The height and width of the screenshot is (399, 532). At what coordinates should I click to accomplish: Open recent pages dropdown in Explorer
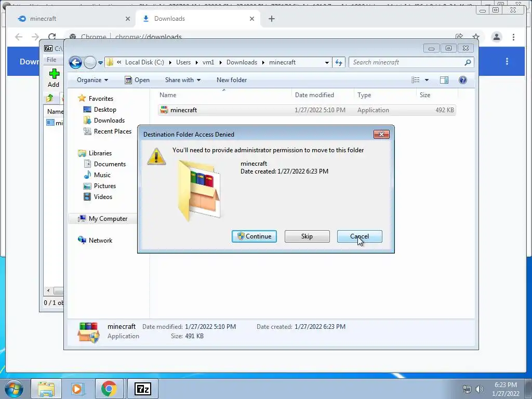pyautogui.click(x=100, y=63)
